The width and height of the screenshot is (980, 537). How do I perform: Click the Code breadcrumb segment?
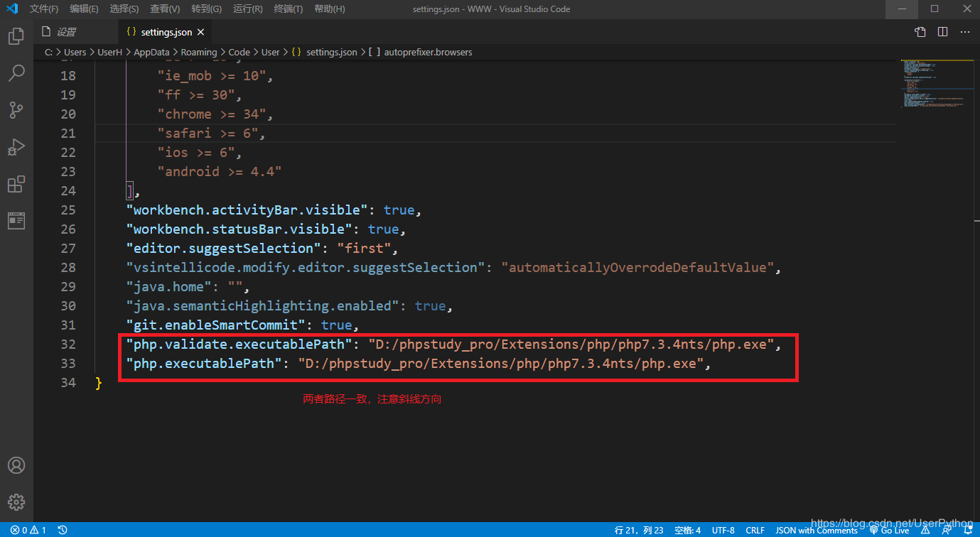pos(239,53)
